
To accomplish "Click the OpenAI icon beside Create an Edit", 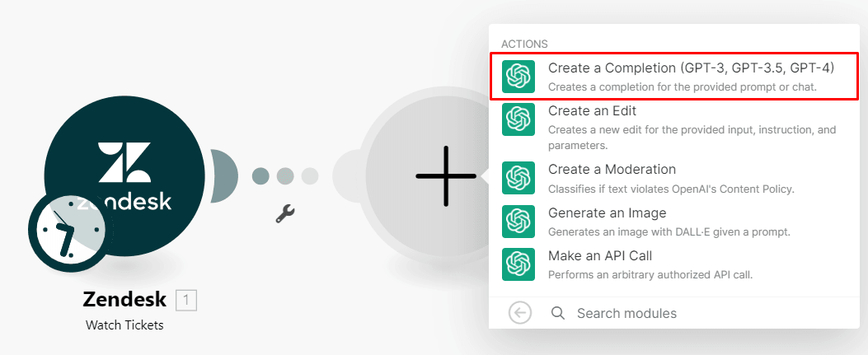I will [x=518, y=119].
